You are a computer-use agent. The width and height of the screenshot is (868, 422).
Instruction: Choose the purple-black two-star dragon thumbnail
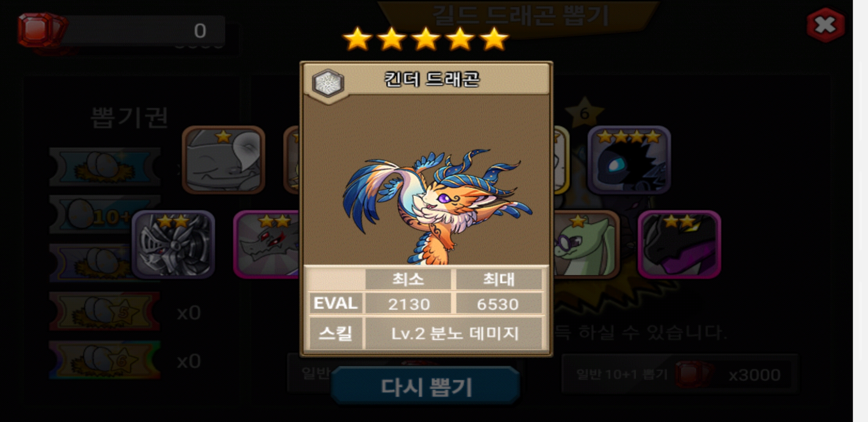[679, 244]
